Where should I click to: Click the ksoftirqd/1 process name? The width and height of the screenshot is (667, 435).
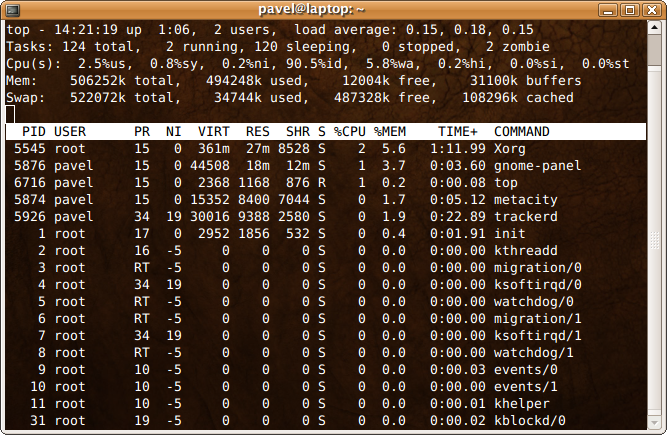[x=538, y=336]
